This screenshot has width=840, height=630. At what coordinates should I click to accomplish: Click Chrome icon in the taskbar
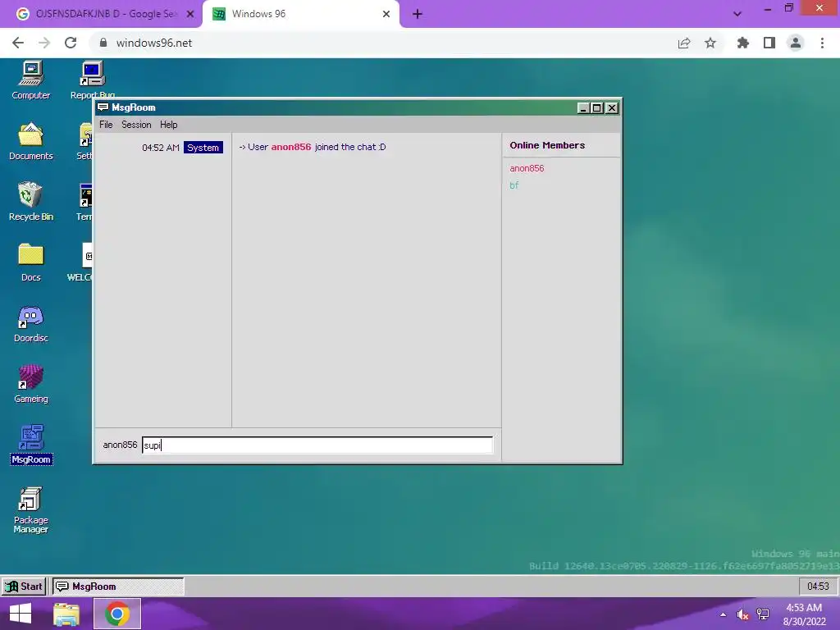tap(117, 614)
